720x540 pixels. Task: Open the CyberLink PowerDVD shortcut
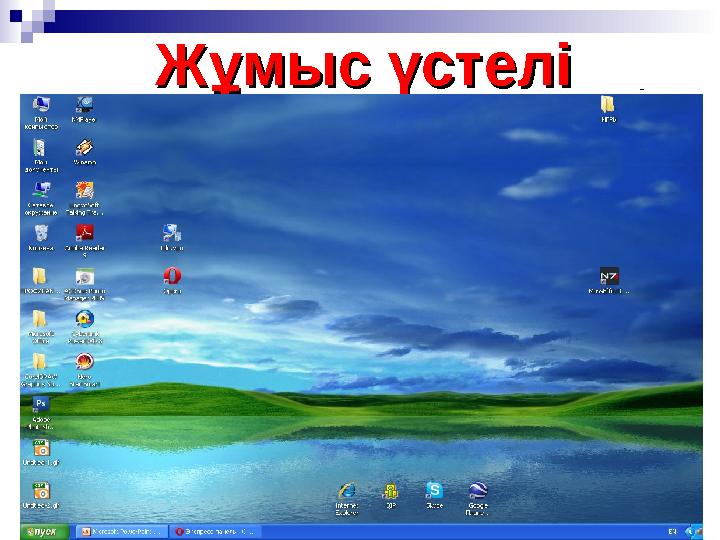(x=84, y=319)
